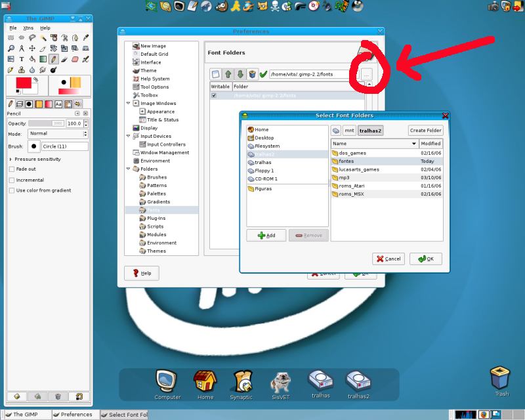
Task: Select the Paintbrush tool
Action: tap(64, 59)
